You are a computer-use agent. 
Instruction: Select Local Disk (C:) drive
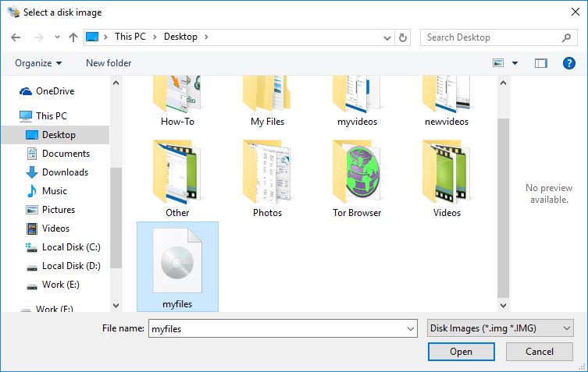pyautogui.click(x=63, y=247)
